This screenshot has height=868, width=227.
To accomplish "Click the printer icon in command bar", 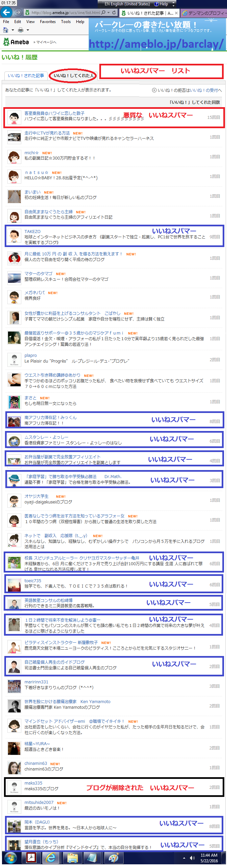I will point(21,30).
